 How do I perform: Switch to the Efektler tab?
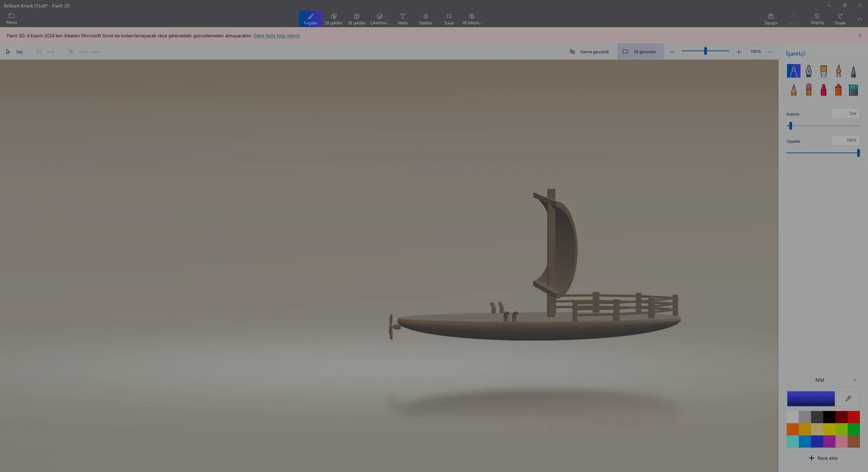click(x=426, y=19)
